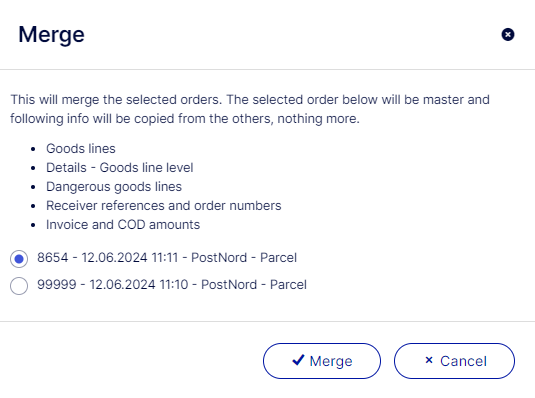Click the Goods lines list item
The height and width of the screenshot is (398, 535).
coord(81,149)
